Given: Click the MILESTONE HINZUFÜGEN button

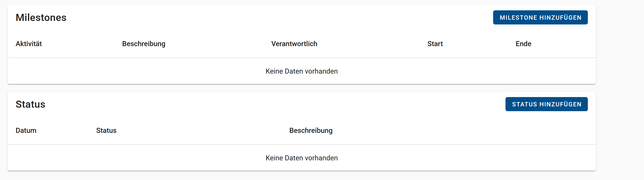Looking at the screenshot, I should tap(540, 17).
